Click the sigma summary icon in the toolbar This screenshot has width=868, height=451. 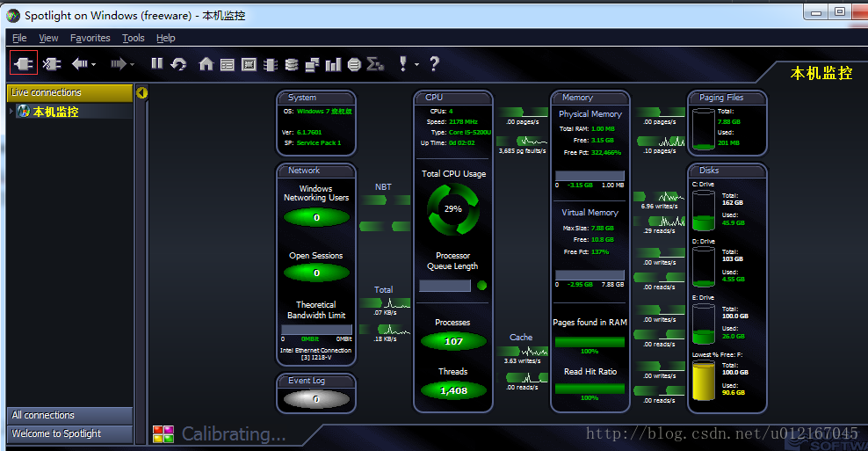tap(375, 64)
